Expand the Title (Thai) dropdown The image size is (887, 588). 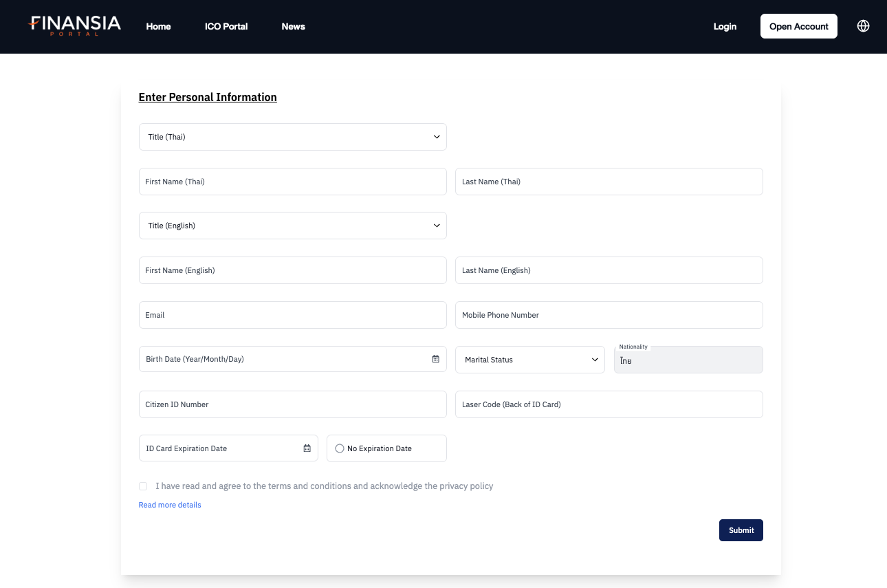pyautogui.click(x=292, y=137)
